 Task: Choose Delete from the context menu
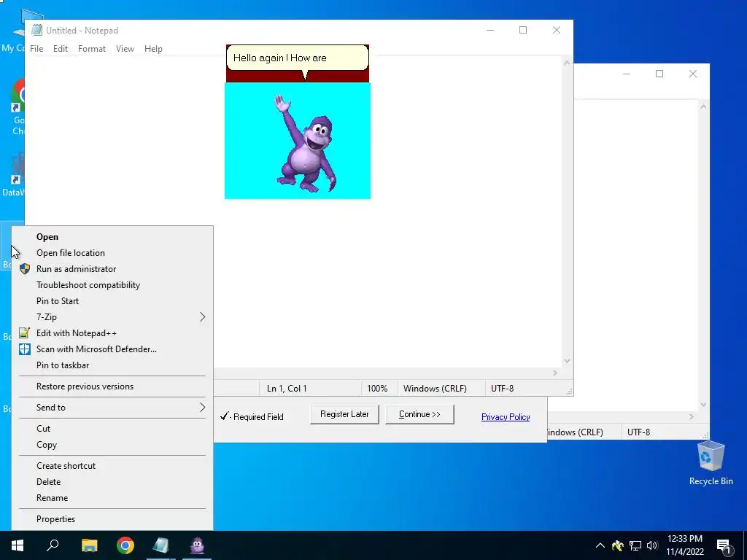click(x=112, y=482)
